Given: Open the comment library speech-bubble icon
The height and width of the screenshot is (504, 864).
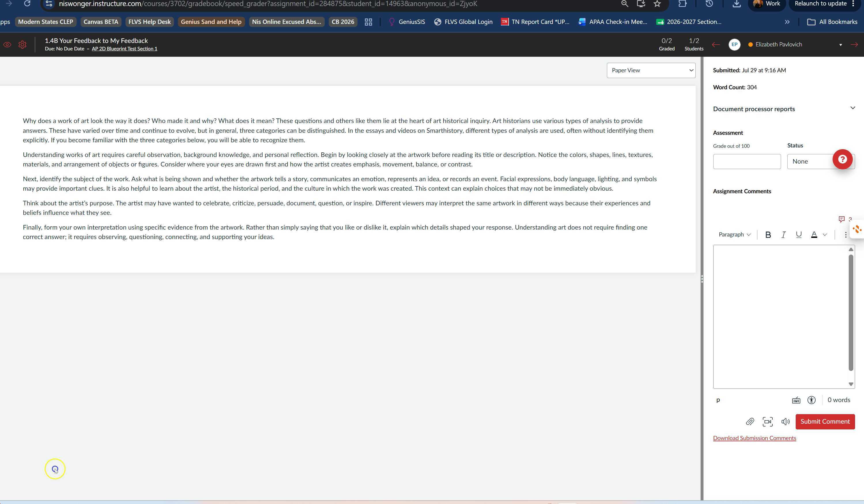Looking at the screenshot, I should point(841,219).
